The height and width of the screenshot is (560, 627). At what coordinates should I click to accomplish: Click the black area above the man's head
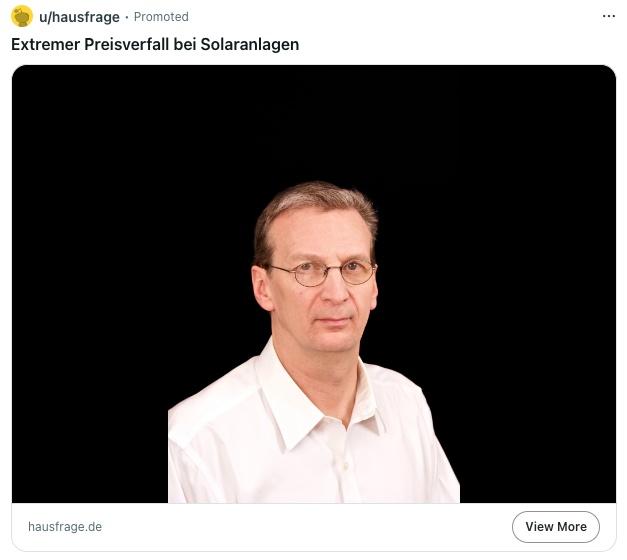coord(314,120)
